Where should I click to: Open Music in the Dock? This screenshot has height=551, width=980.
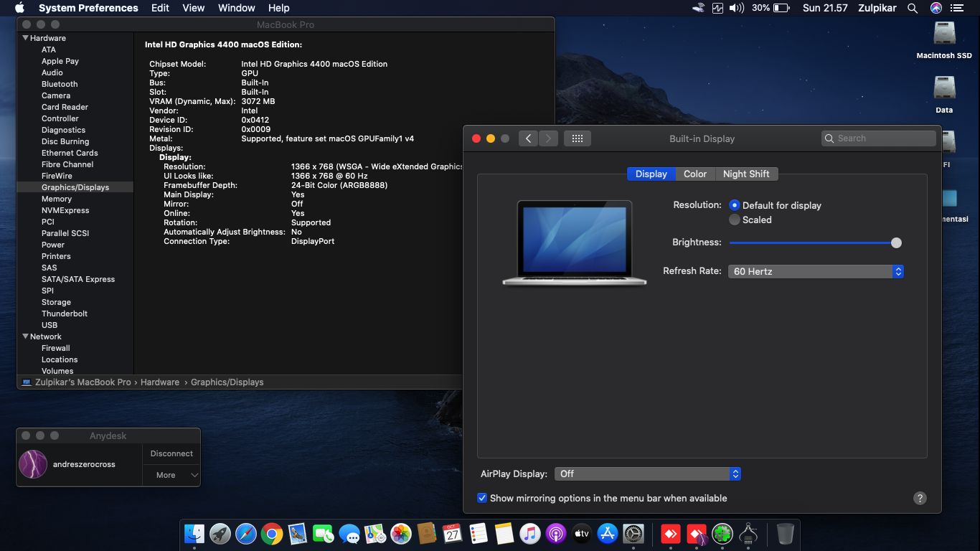pyautogui.click(x=530, y=534)
